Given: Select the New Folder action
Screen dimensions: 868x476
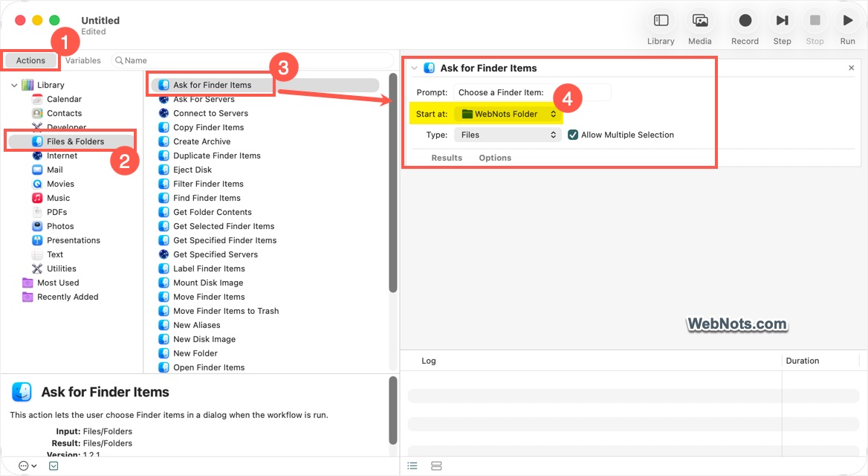Looking at the screenshot, I should tap(195, 353).
